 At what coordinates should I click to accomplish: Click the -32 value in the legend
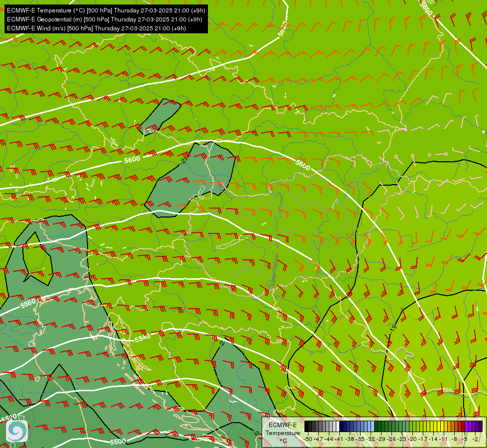tap(371, 440)
